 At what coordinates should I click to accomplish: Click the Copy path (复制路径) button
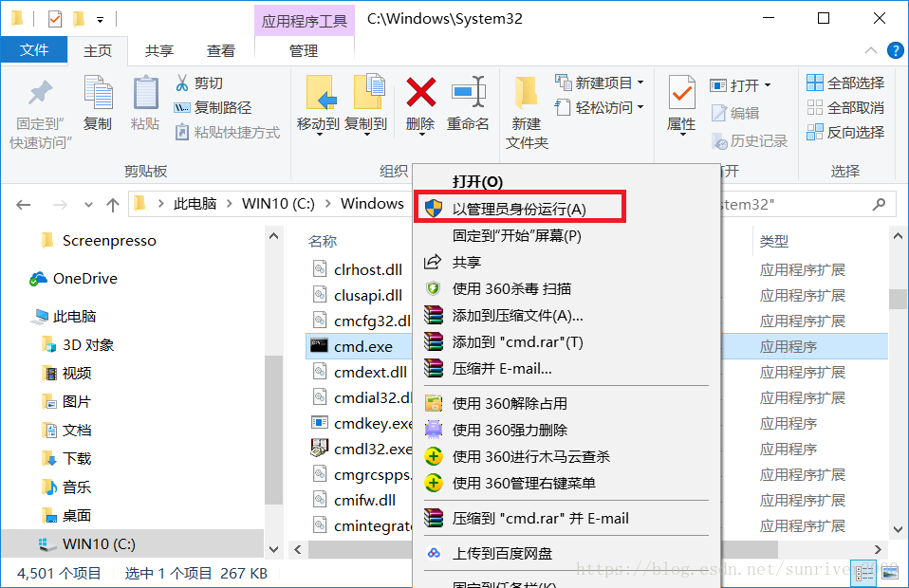coord(213,108)
